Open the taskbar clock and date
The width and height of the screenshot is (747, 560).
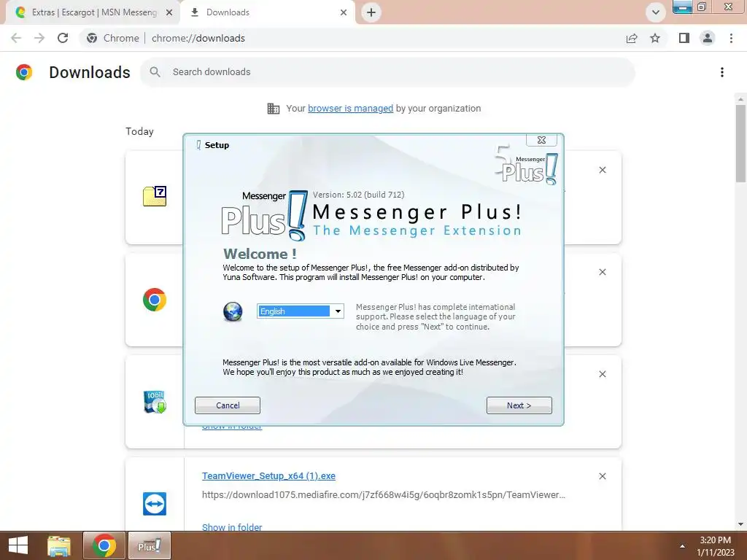pyautogui.click(x=715, y=546)
